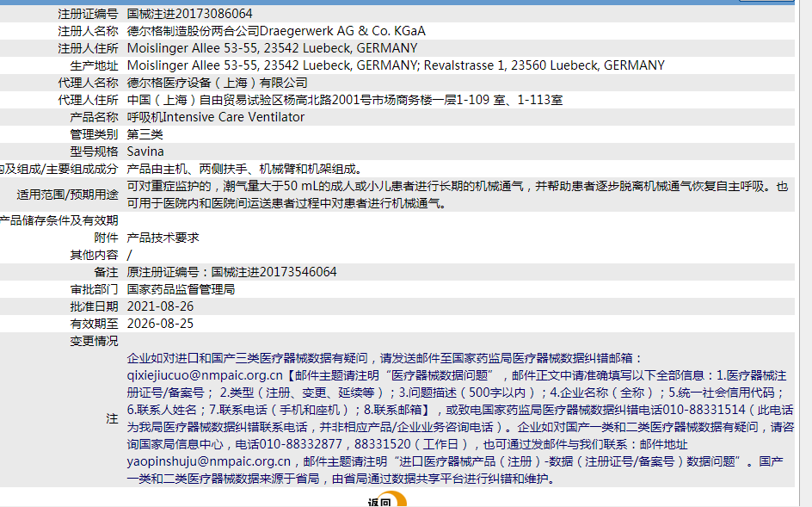Select the phone number 010-88331514 in the note
Image resolution: width=812 pixels, height=507 pixels.
pyautogui.click(x=704, y=410)
